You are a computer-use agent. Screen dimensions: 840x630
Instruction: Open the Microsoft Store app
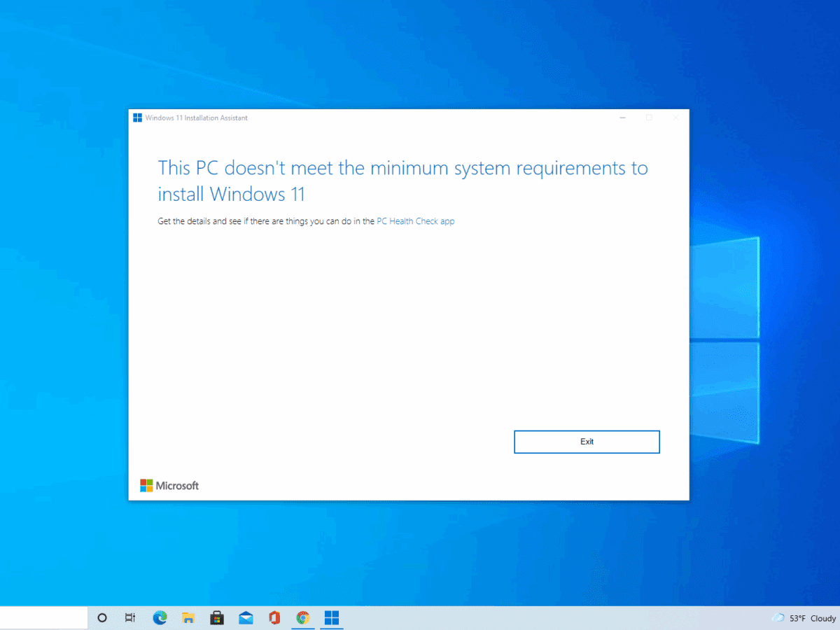217,618
